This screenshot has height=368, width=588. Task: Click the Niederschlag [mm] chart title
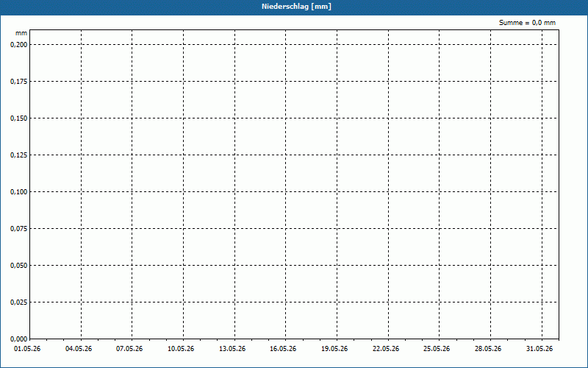pyautogui.click(x=296, y=7)
